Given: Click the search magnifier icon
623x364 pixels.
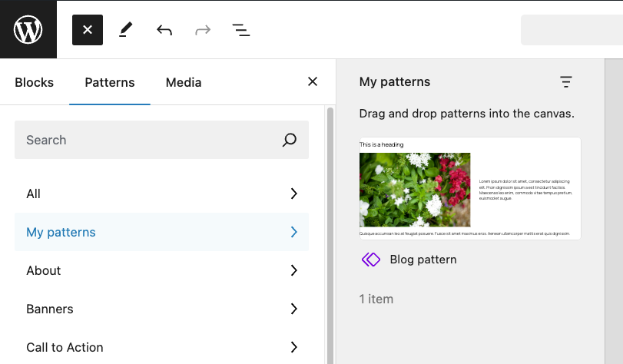Looking at the screenshot, I should tap(290, 140).
